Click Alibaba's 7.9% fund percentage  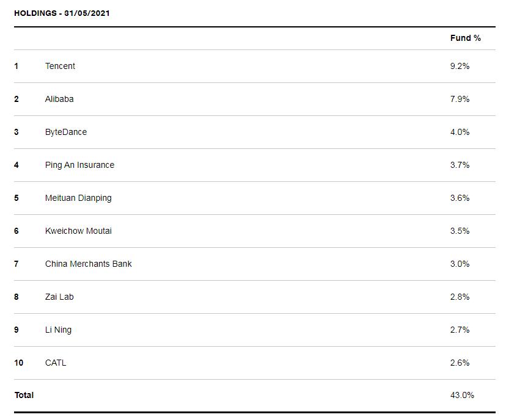[x=460, y=99]
